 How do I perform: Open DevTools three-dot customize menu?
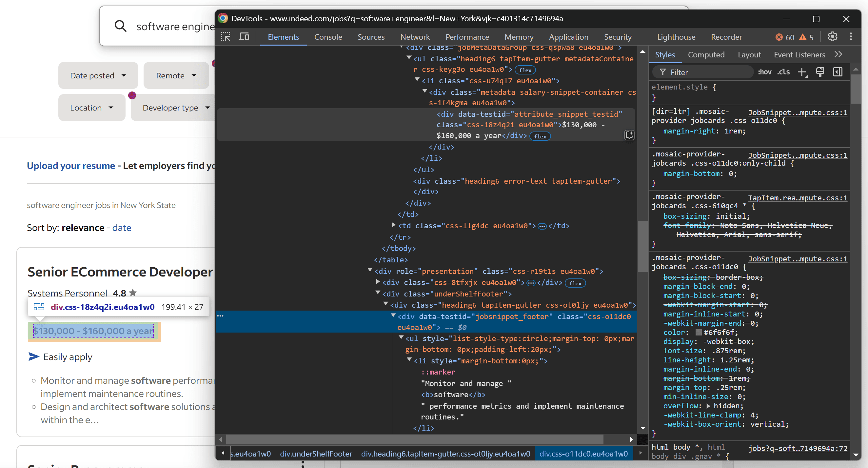pos(851,37)
